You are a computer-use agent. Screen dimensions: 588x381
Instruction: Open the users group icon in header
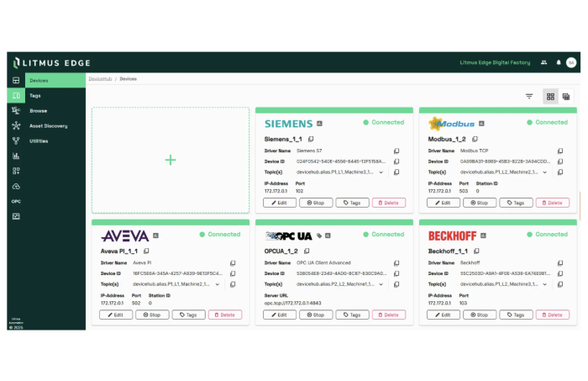tap(544, 62)
